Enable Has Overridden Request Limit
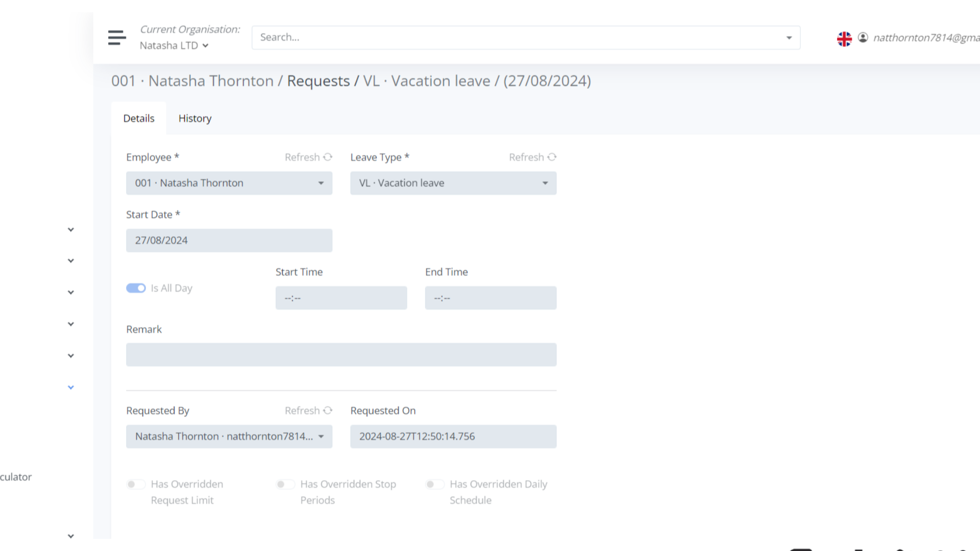This screenshot has width=980, height=551. click(x=136, y=484)
